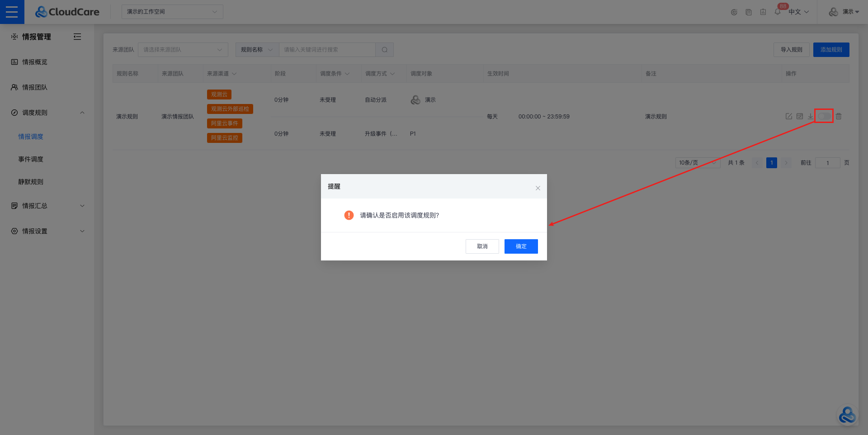This screenshot has height=435, width=868.
Task: Click the CloudCare support chat icon
Action: 847,415
